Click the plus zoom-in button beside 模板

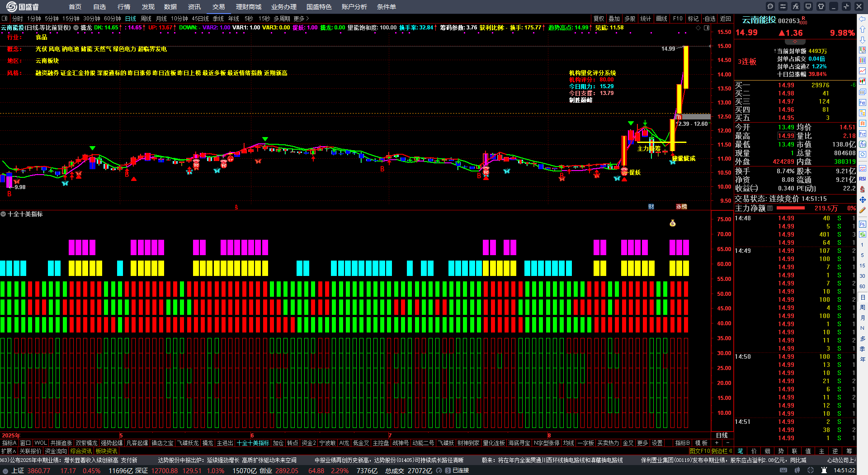(x=717, y=443)
